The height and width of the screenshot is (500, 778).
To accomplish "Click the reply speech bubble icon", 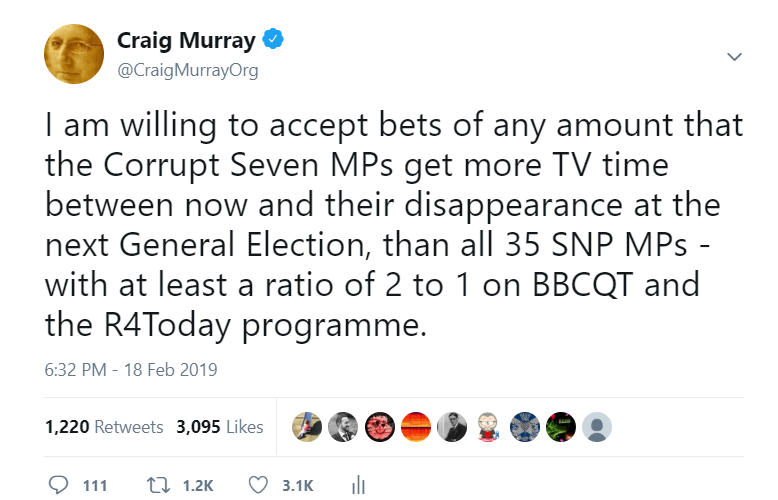I will coord(60,485).
